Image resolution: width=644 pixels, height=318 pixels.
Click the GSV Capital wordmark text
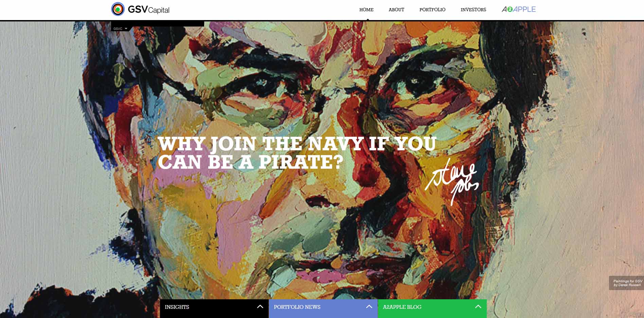point(148,10)
